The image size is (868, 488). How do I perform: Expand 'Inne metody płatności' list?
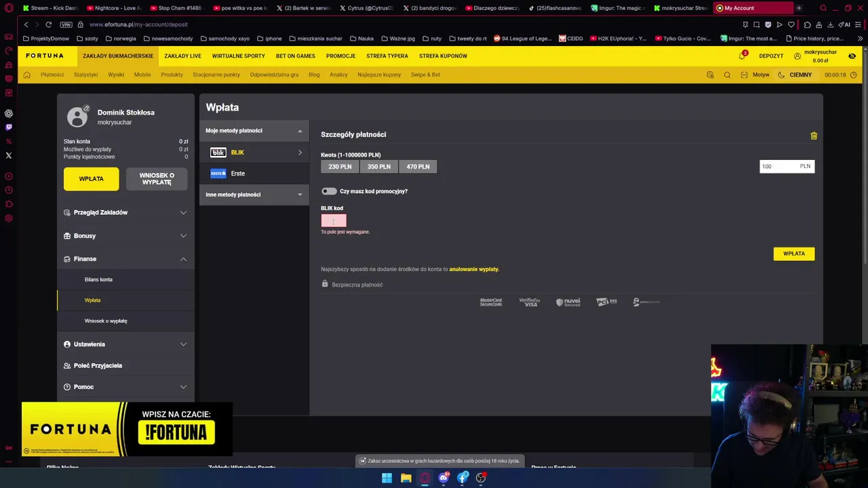[x=254, y=195]
